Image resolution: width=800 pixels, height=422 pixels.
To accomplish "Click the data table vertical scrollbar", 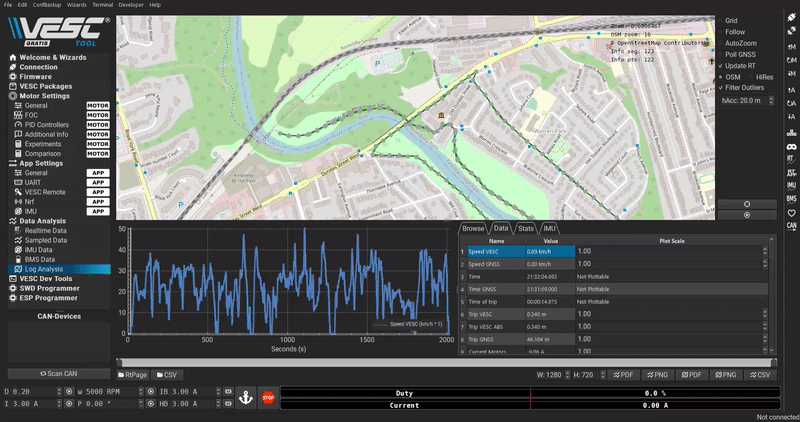I will (771, 295).
